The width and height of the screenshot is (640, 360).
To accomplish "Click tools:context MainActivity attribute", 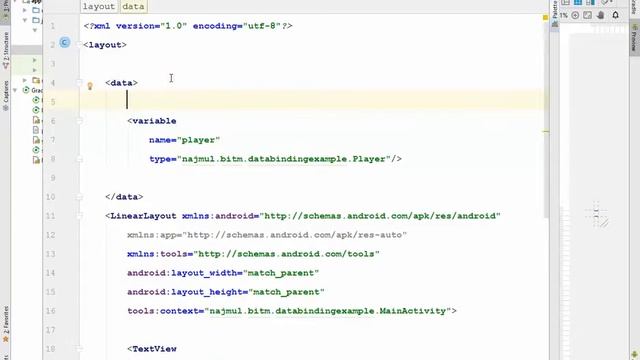I will click(292, 311).
